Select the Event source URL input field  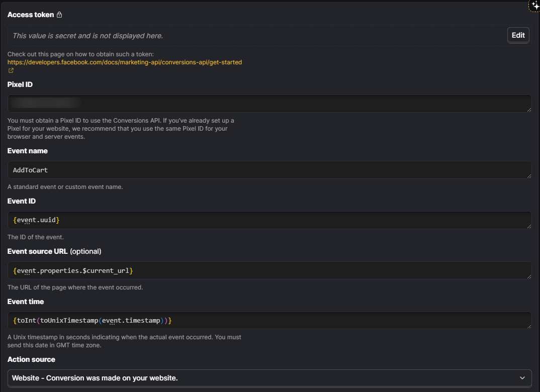coord(269,270)
